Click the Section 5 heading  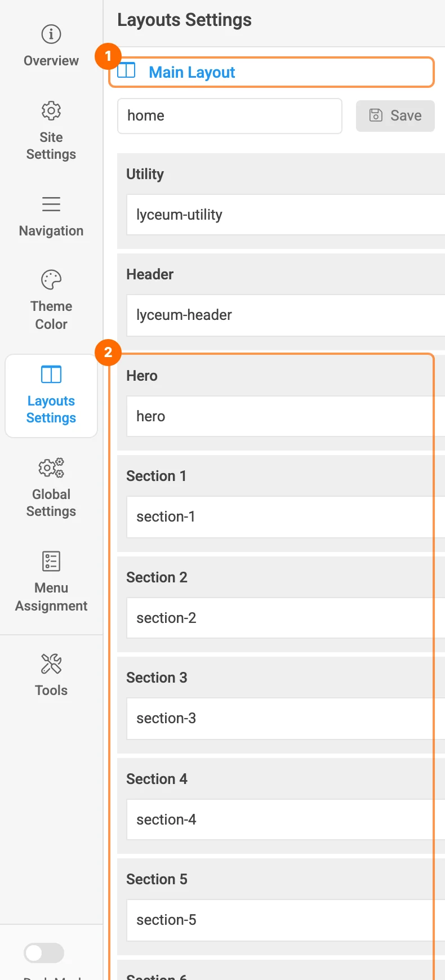(x=157, y=879)
